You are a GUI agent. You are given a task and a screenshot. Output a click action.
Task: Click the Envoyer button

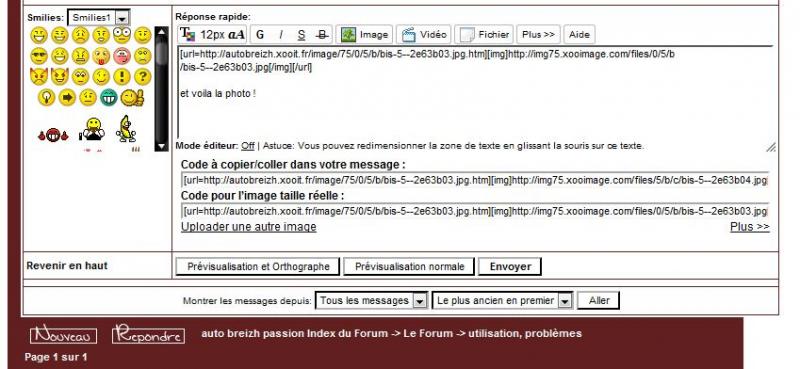[510, 266]
